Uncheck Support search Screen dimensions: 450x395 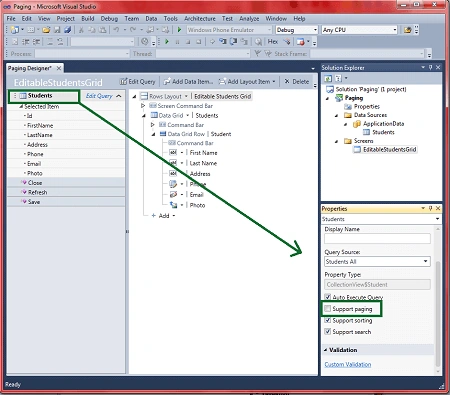[x=328, y=332]
